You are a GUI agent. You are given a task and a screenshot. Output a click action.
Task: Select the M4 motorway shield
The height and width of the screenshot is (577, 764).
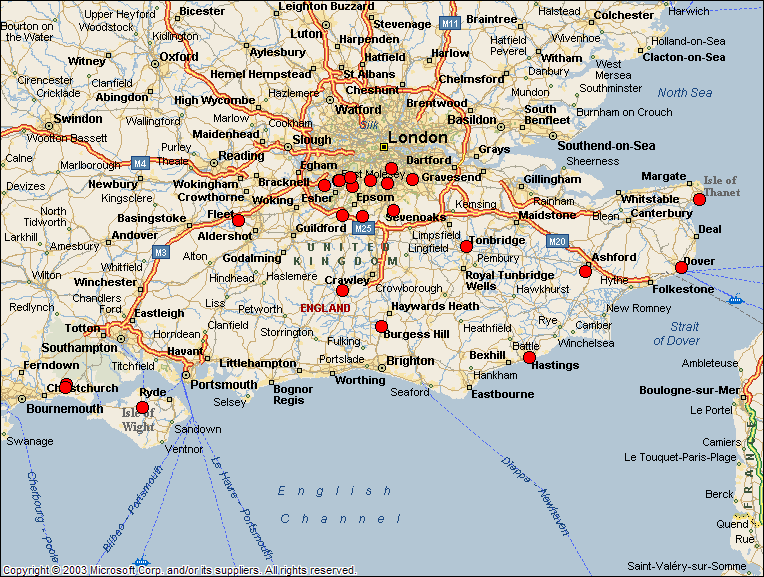(139, 162)
